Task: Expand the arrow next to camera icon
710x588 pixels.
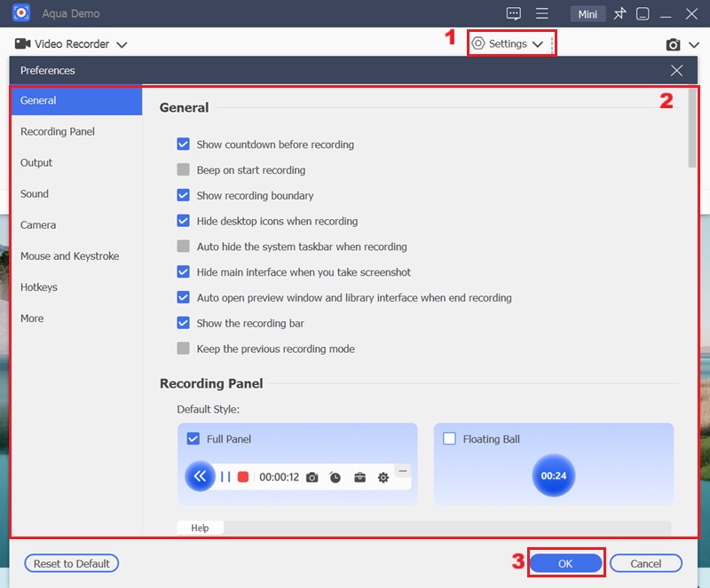Action: click(692, 44)
